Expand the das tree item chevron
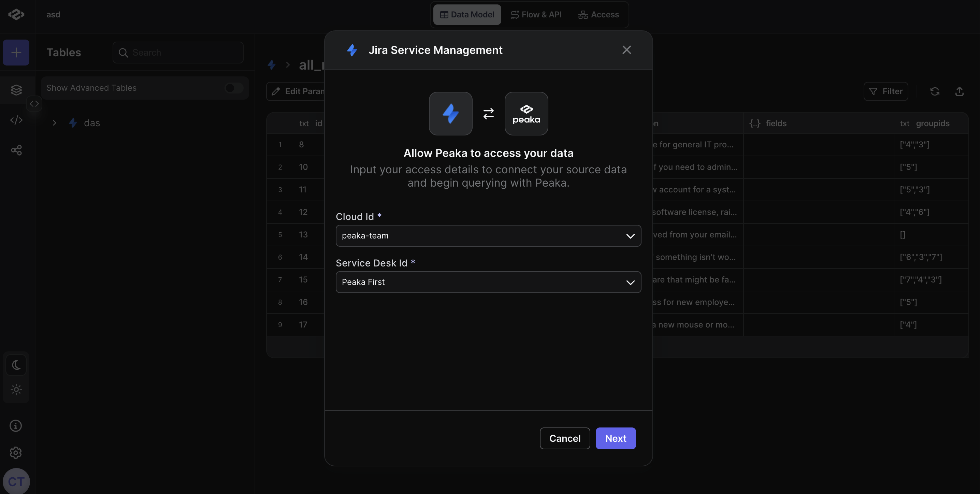 pyautogui.click(x=54, y=123)
